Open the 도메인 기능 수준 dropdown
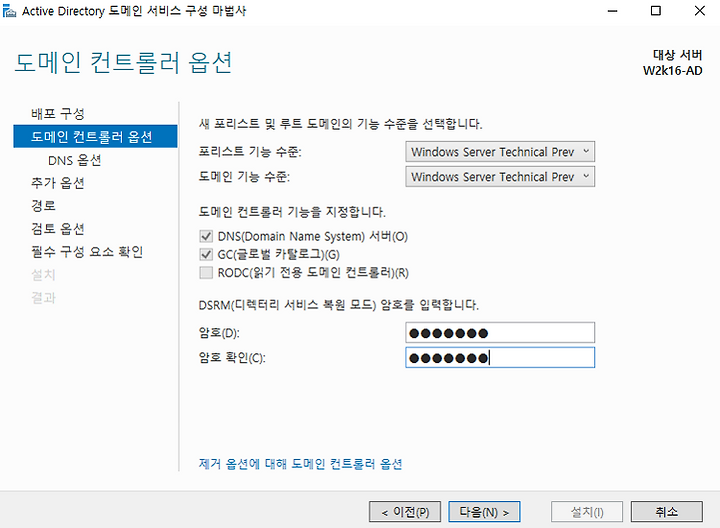 point(500,177)
